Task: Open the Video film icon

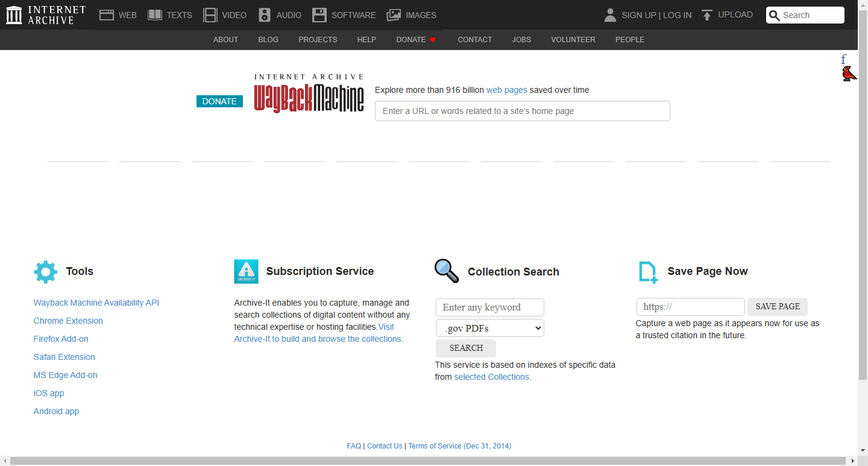Action: pyautogui.click(x=210, y=15)
